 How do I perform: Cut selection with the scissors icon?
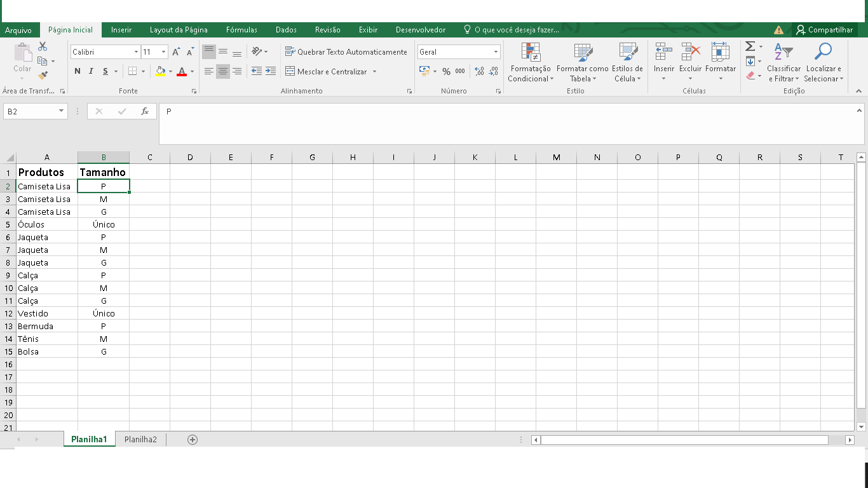click(43, 46)
